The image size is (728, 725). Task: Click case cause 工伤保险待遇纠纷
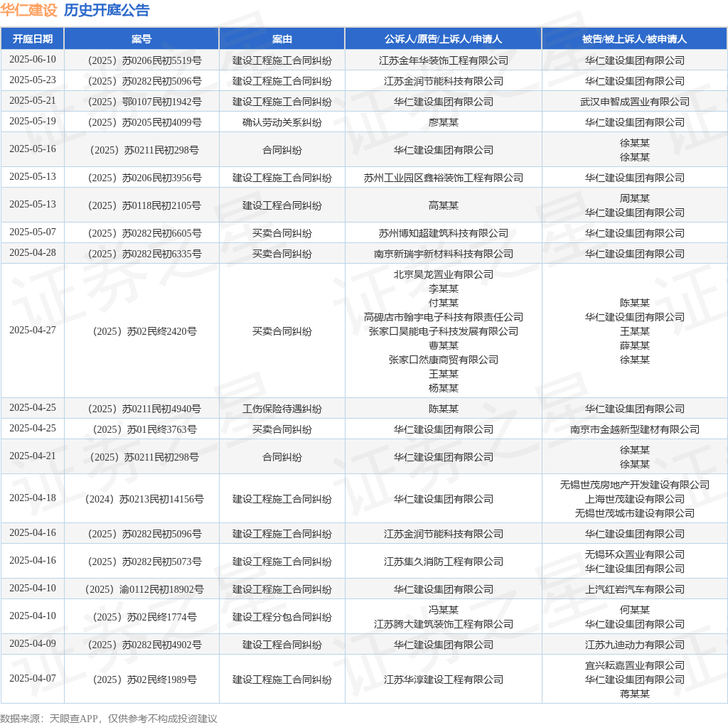[x=282, y=409]
